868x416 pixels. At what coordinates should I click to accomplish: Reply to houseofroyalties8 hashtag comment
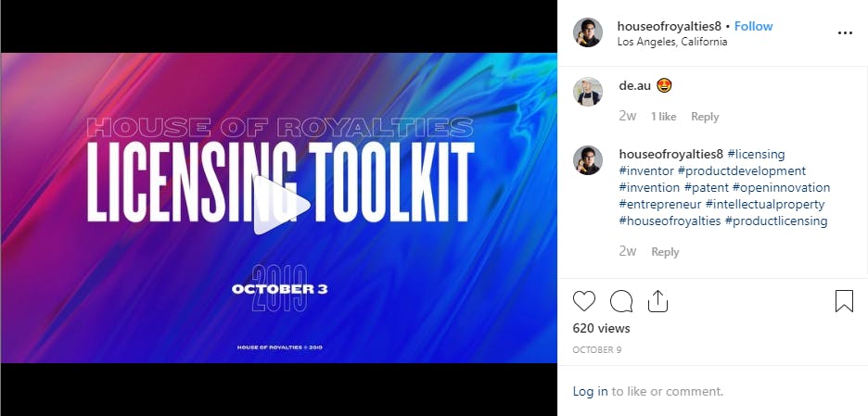click(x=665, y=252)
